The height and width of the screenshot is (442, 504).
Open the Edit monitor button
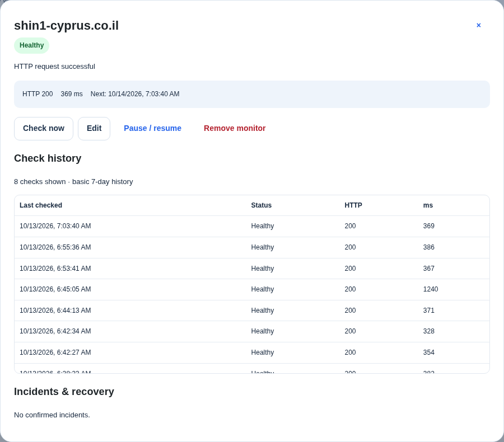pos(94,129)
